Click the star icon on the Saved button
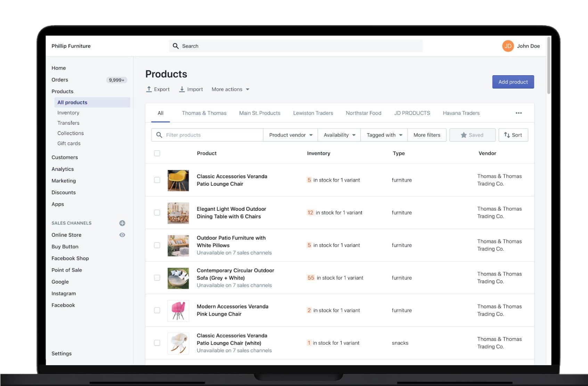This screenshot has height=386, width=588. click(464, 135)
